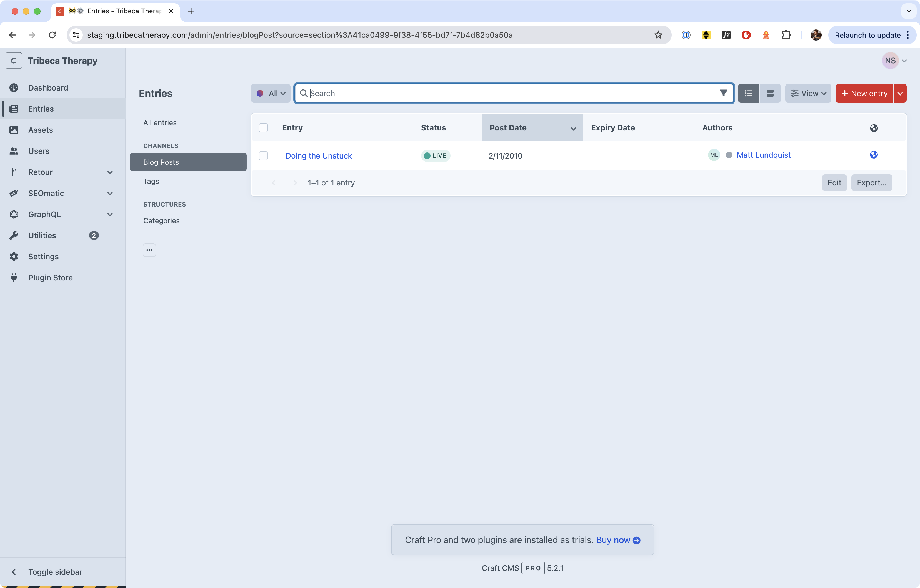
Task: Open browser extensions puzzle icon
Action: click(x=786, y=35)
